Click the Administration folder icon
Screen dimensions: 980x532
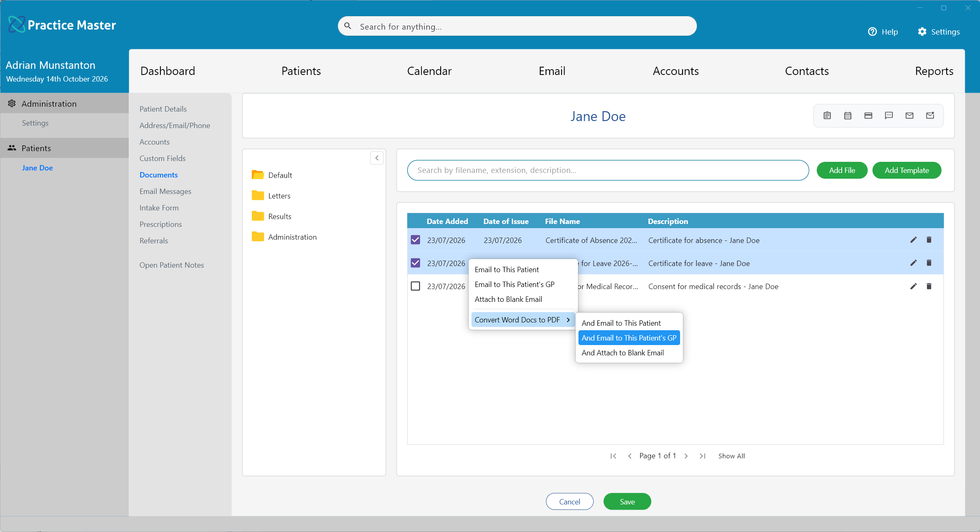[x=258, y=237]
